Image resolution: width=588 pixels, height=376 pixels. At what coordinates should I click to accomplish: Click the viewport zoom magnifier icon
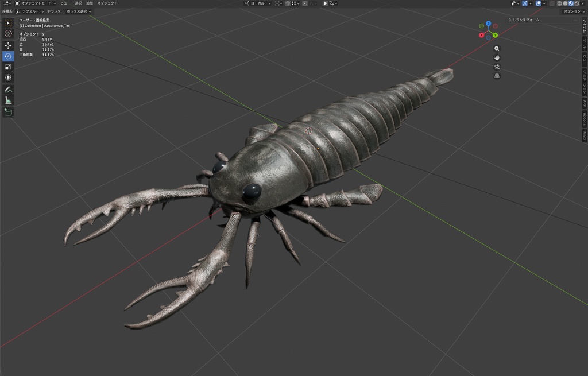[x=497, y=49]
